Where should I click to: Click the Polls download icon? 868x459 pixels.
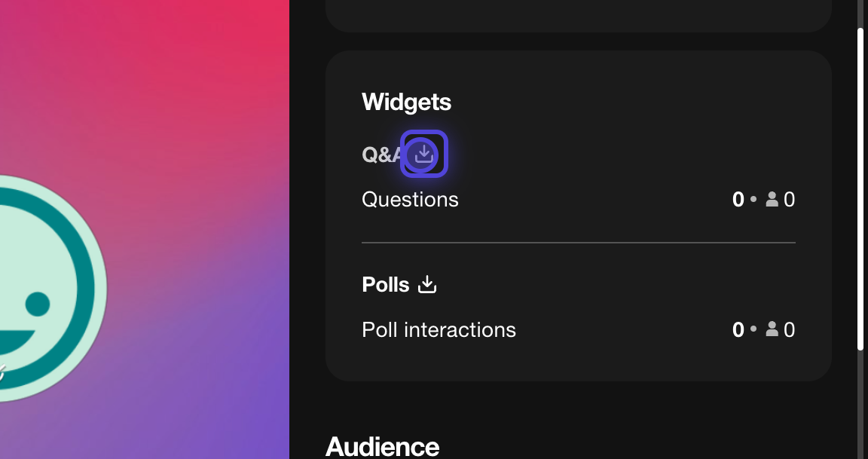point(427,285)
